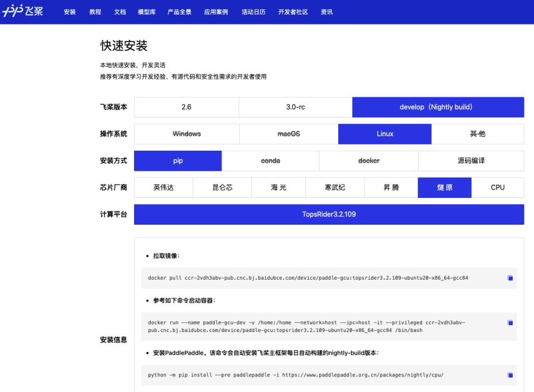Click the python -m pip install command text
This screenshot has width=534, height=392.
295,375
